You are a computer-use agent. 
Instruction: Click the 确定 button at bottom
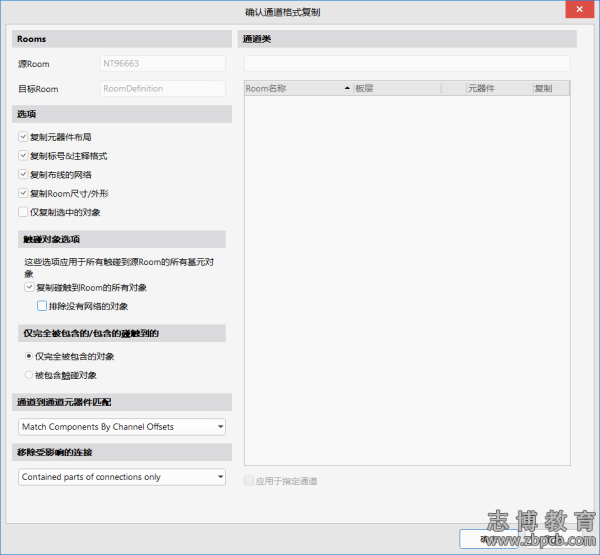[x=489, y=539]
